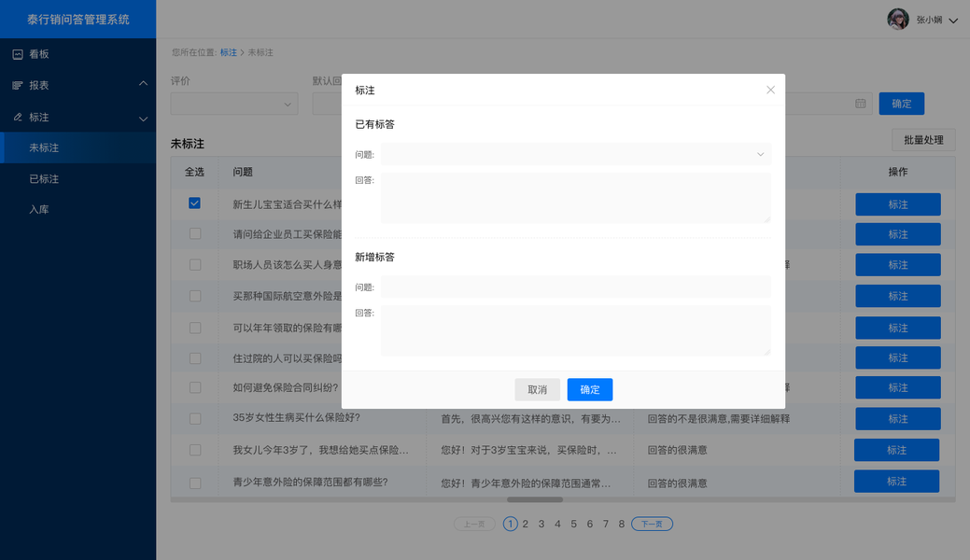Screen dimensions: 970x560
Task: Click 确定 in the 标注 dialog
Action: click(x=589, y=390)
